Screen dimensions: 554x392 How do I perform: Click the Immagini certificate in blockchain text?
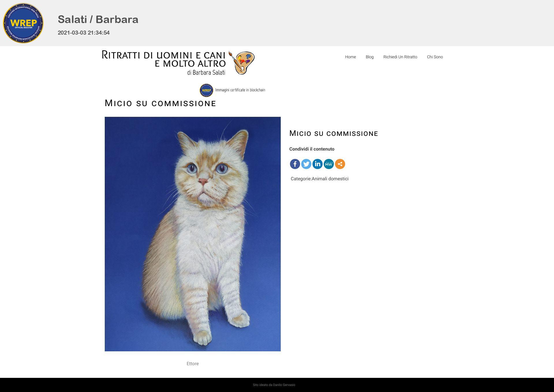[240, 90]
